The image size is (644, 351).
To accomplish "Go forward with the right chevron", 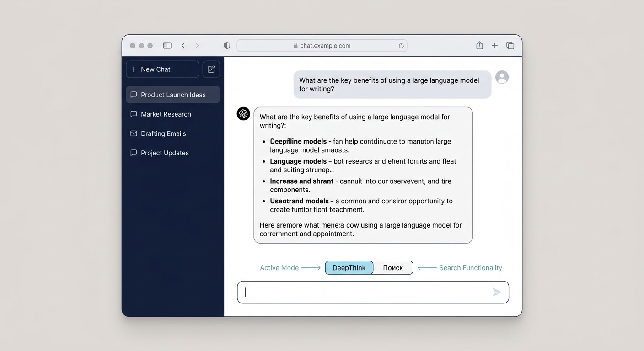I will click(197, 46).
